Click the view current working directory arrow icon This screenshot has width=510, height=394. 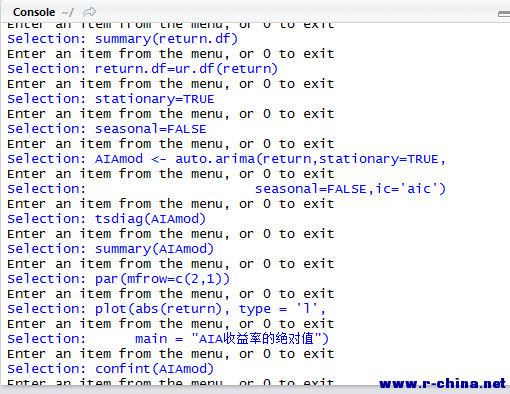[x=89, y=12]
